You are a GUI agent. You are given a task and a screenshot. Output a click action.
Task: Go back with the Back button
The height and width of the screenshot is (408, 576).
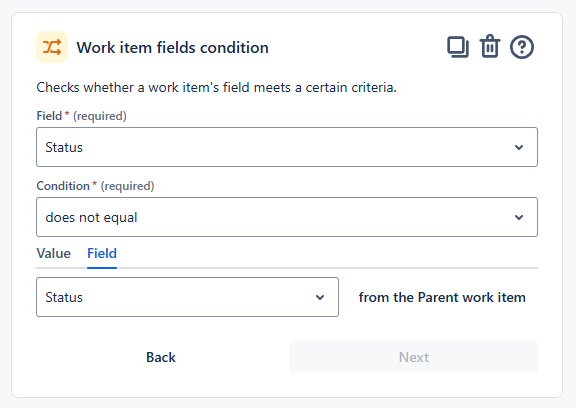(161, 357)
